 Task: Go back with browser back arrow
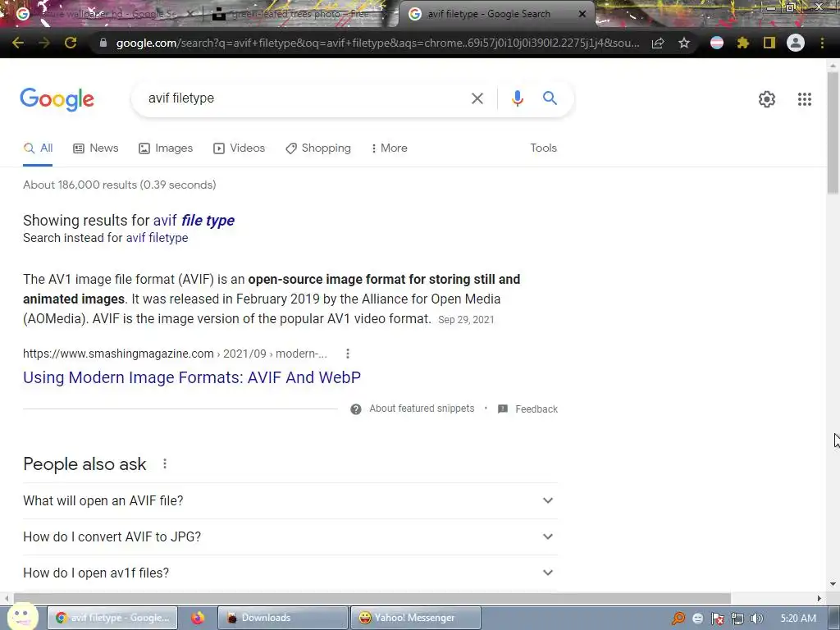coord(18,43)
